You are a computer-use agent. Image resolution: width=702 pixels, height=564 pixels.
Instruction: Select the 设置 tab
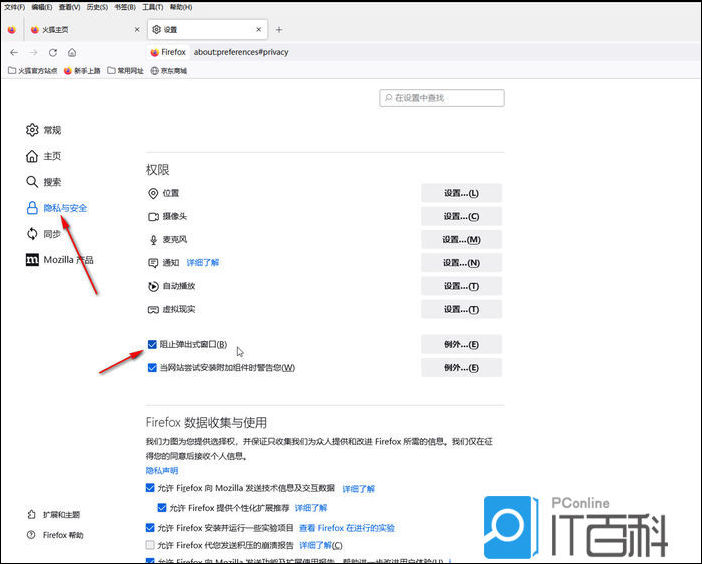pyautogui.click(x=207, y=30)
